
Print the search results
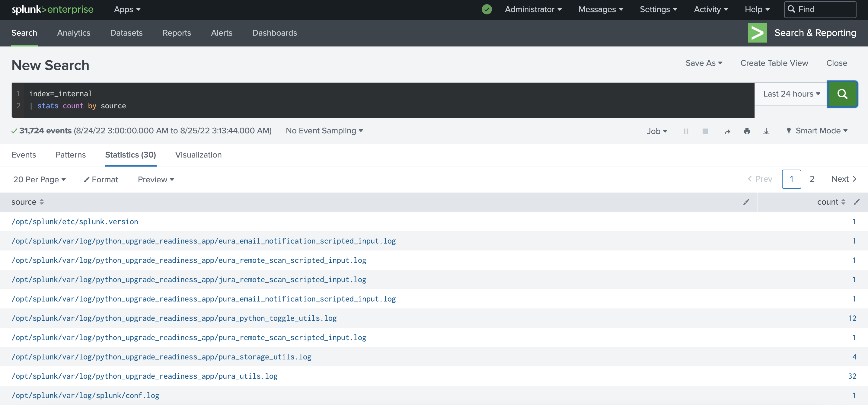pyautogui.click(x=747, y=131)
